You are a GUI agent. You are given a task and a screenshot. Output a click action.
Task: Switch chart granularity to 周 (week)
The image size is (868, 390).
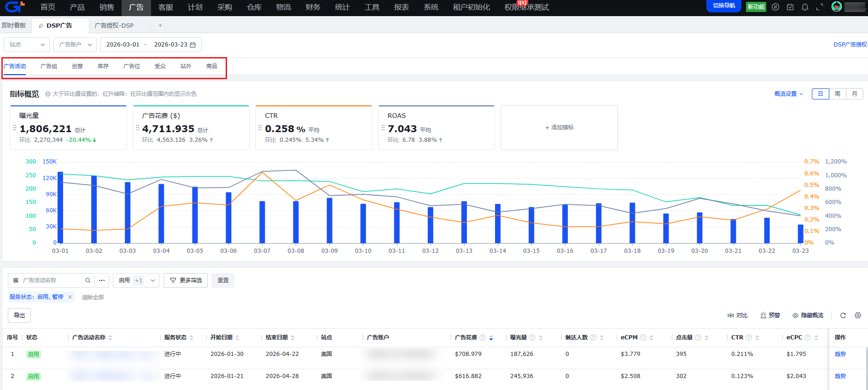(838, 94)
